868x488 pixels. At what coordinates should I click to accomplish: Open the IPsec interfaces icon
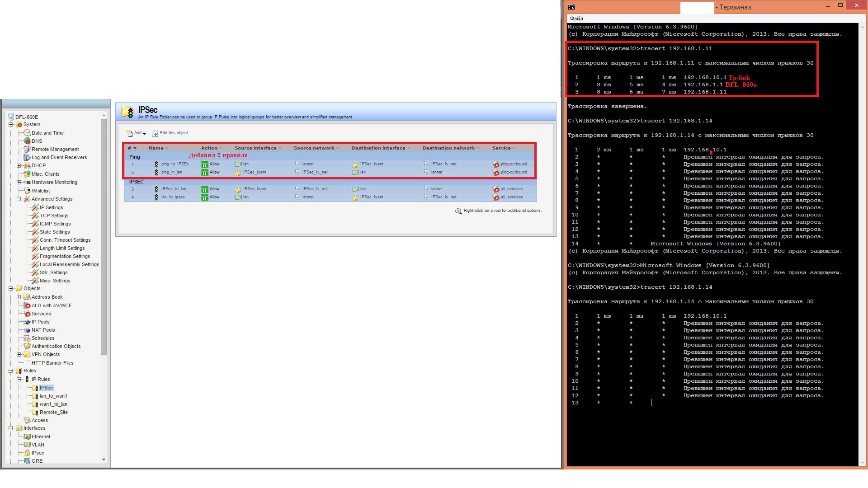tap(27, 453)
